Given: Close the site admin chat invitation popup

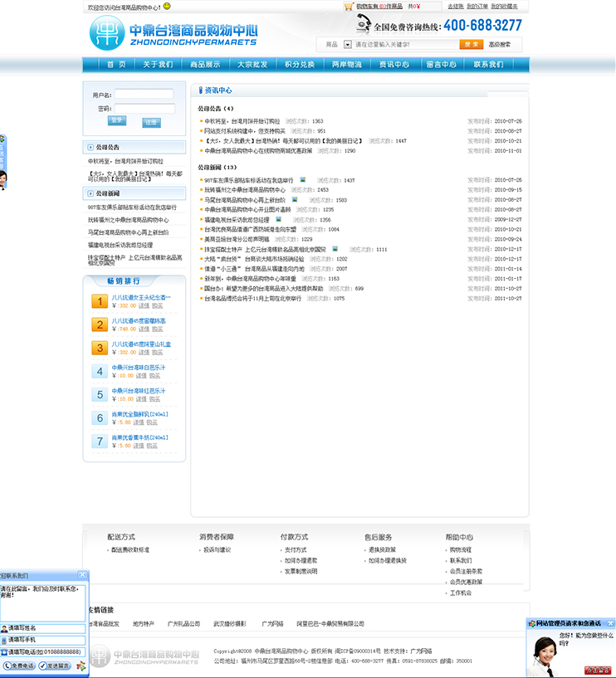Looking at the screenshot, I should [611, 622].
